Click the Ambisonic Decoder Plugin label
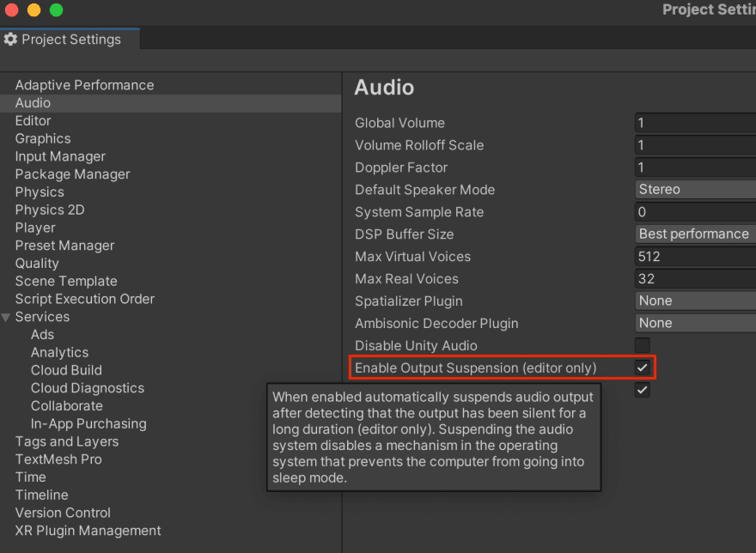The height and width of the screenshot is (553, 756). tap(436, 323)
